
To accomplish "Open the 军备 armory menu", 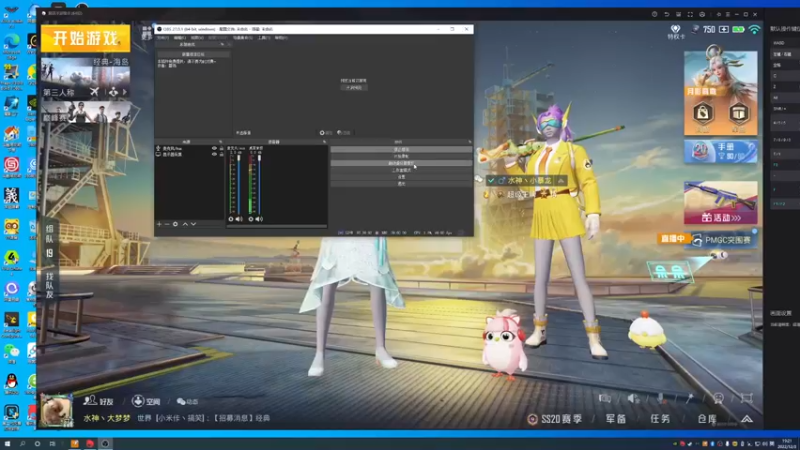I will tap(616, 419).
